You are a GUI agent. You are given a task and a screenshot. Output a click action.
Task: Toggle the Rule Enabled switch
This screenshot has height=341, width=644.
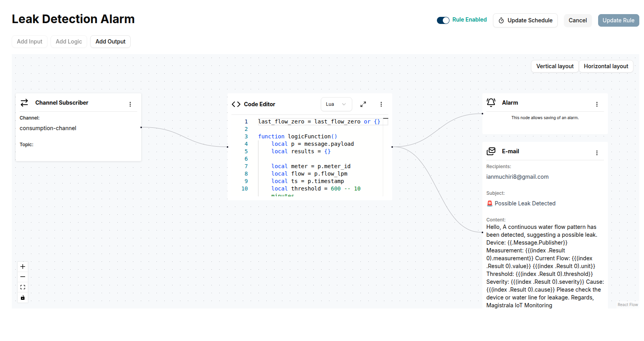(443, 20)
